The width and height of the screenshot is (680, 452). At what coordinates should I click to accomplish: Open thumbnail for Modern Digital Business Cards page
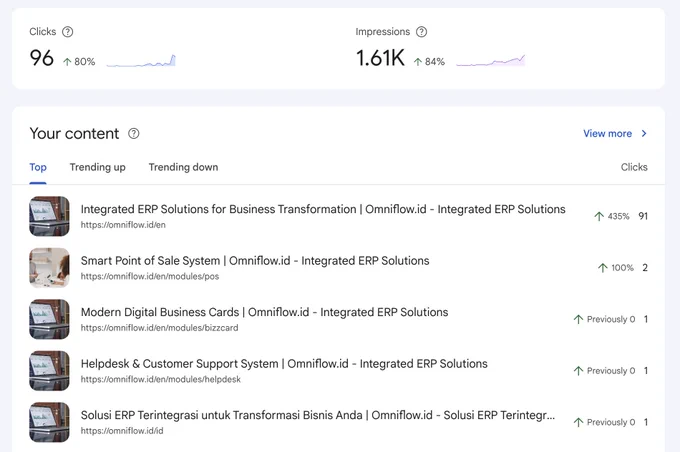pos(49,319)
